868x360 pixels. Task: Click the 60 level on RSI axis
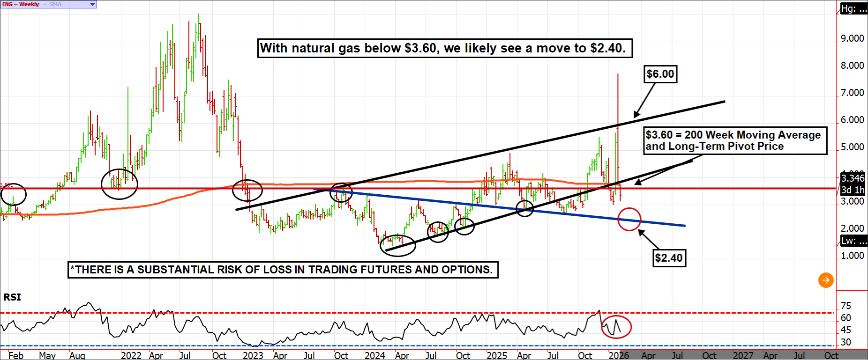coord(846,318)
